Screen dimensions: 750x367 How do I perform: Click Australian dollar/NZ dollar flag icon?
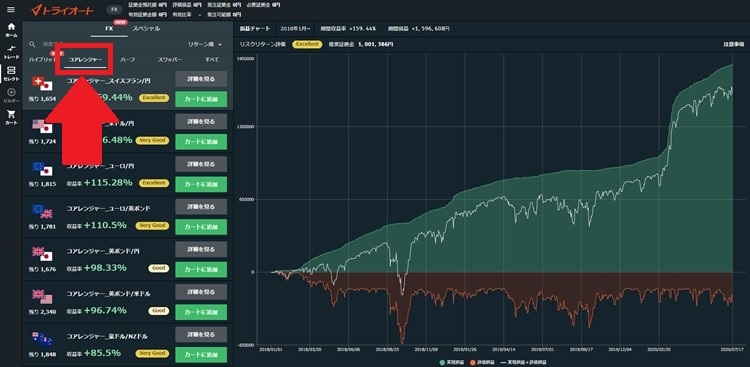(x=42, y=339)
